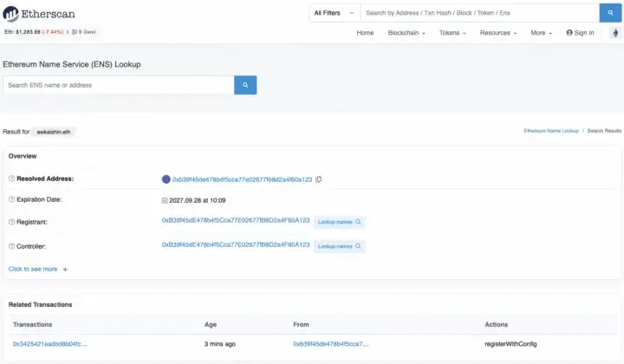This screenshot has height=364, width=624.
Task: Open transaction hash 0x3425421aadbd8b04fc
Action: pyautogui.click(x=49, y=344)
